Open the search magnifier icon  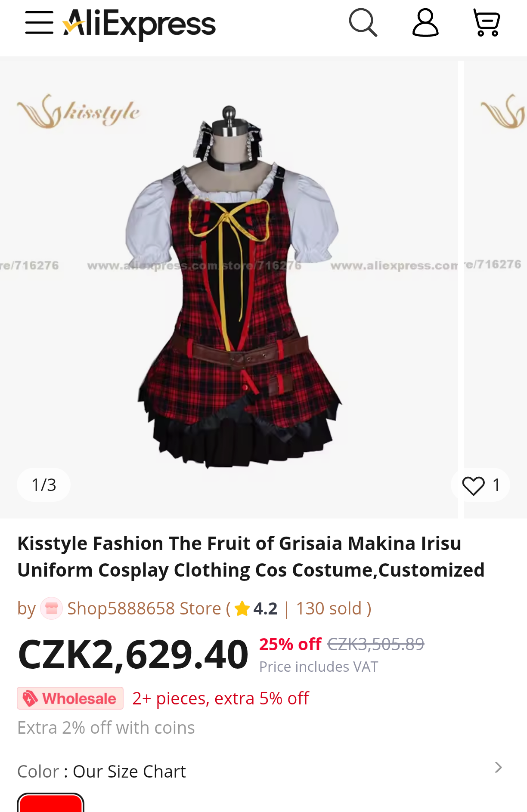coord(363,23)
